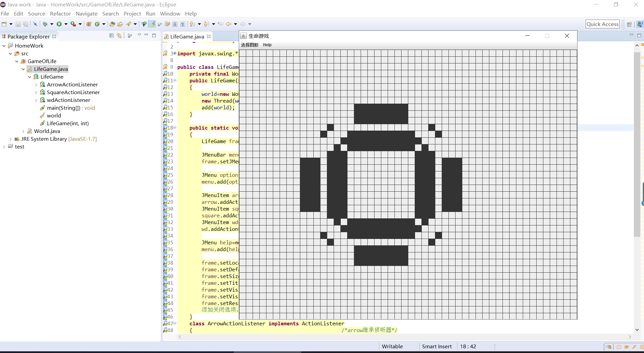Screen dimensions: 644x353
Task: Click the Back navigation yellow arrow
Action: (229, 24)
